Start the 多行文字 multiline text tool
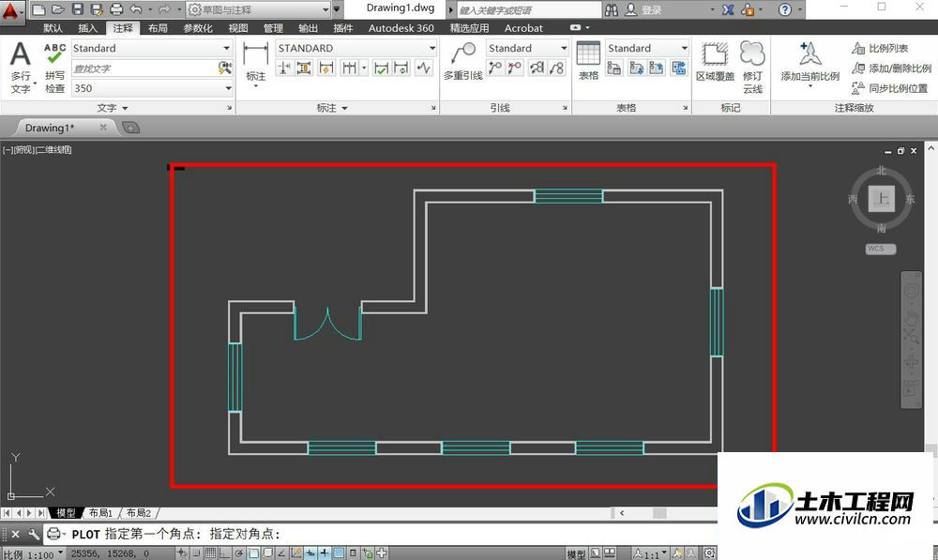Viewport: 938px width, 560px height. pyautogui.click(x=21, y=67)
